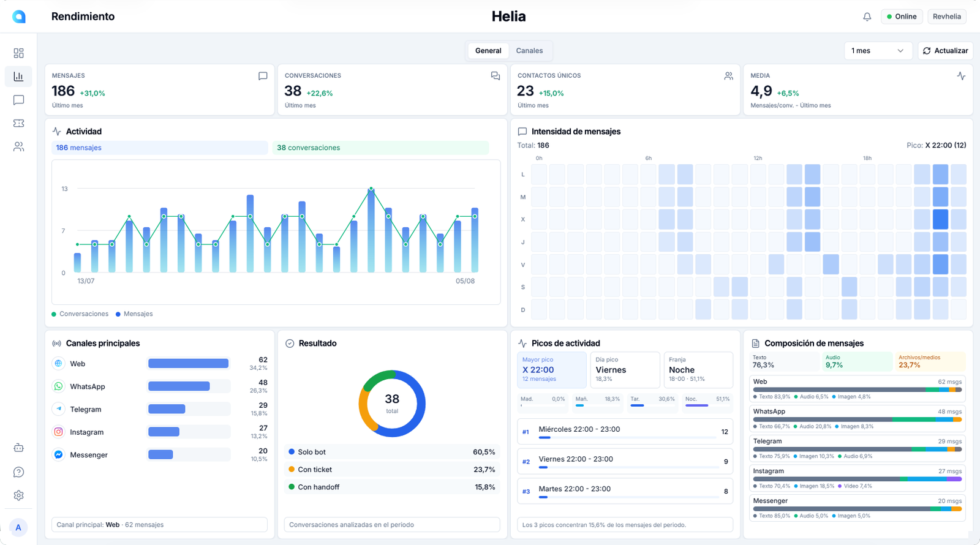The width and height of the screenshot is (980, 545).
Task: Open the 1 mes period dropdown
Action: click(878, 51)
